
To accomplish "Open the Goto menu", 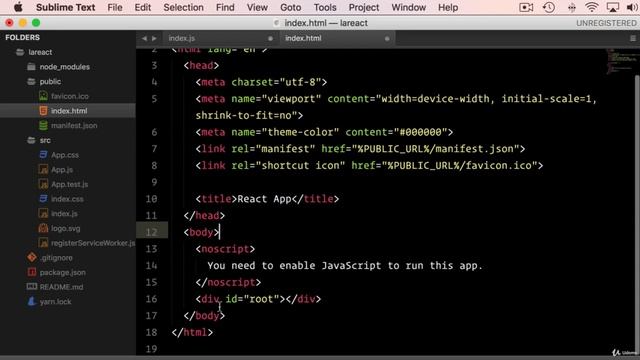I will (291, 7).
